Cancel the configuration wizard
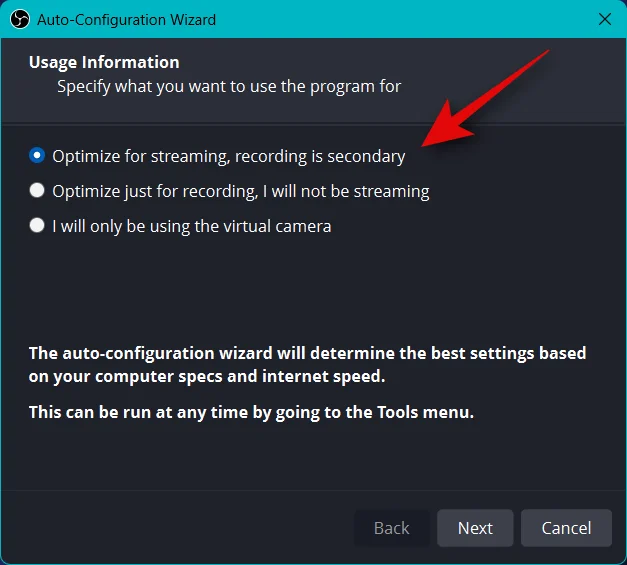Image resolution: width=627 pixels, height=565 pixels. click(x=566, y=528)
